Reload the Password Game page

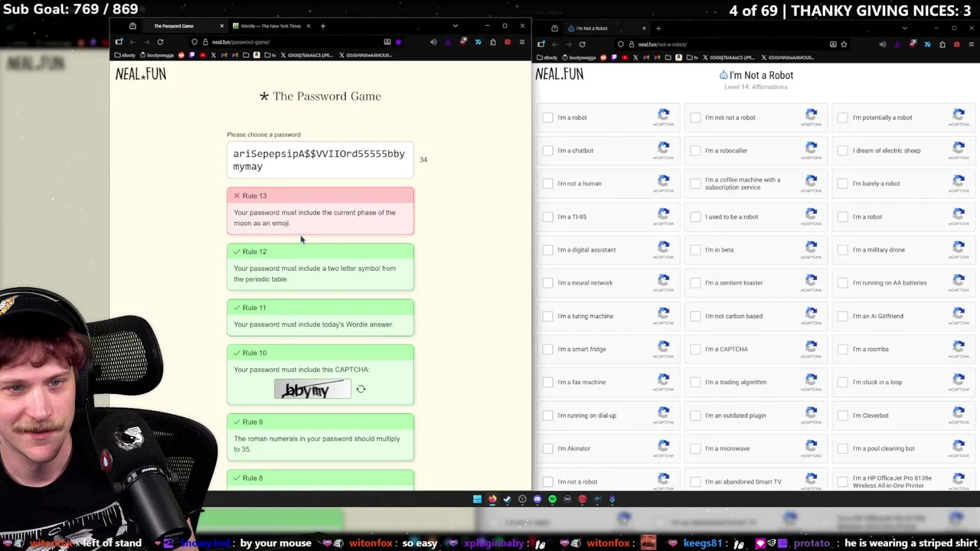[x=160, y=42]
